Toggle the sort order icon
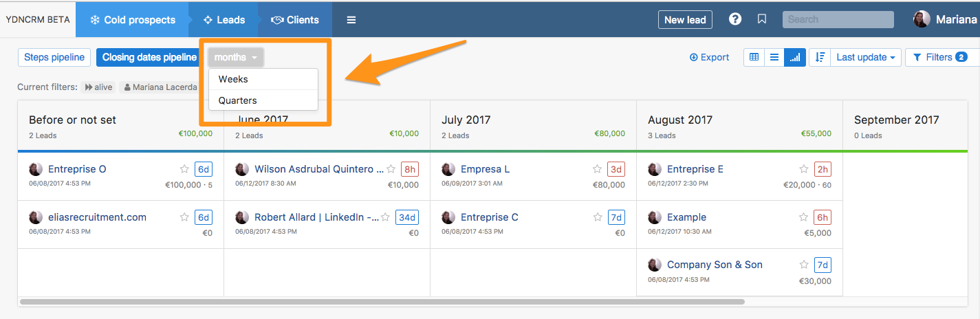 tap(820, 58)
